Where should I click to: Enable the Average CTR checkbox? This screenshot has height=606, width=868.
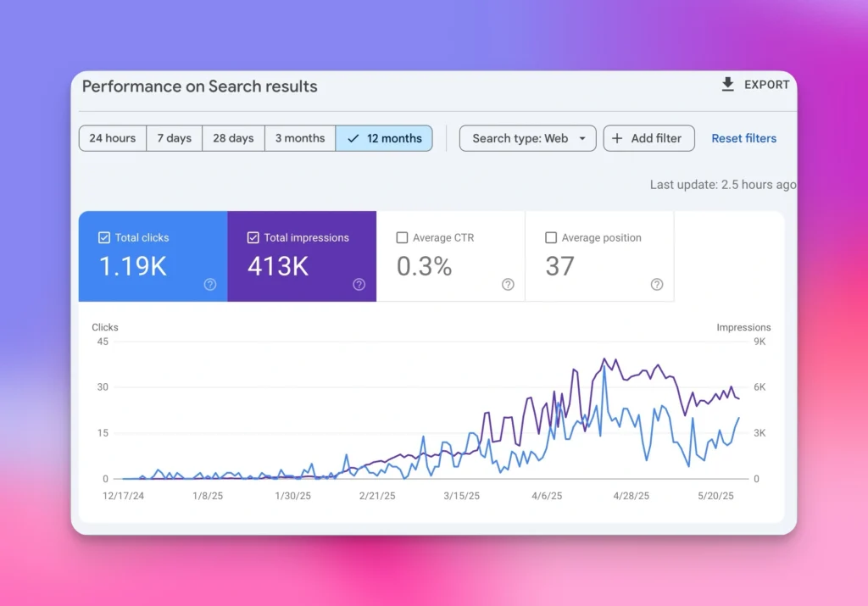tap(403, 238)
